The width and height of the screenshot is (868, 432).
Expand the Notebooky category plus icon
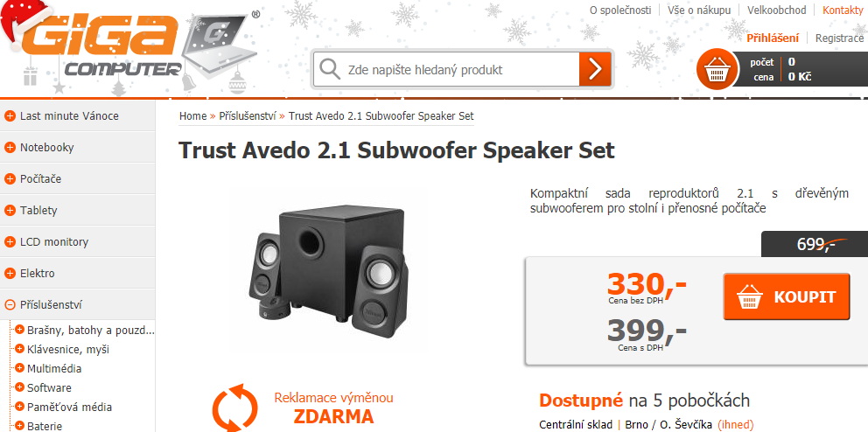click(10, 148)
